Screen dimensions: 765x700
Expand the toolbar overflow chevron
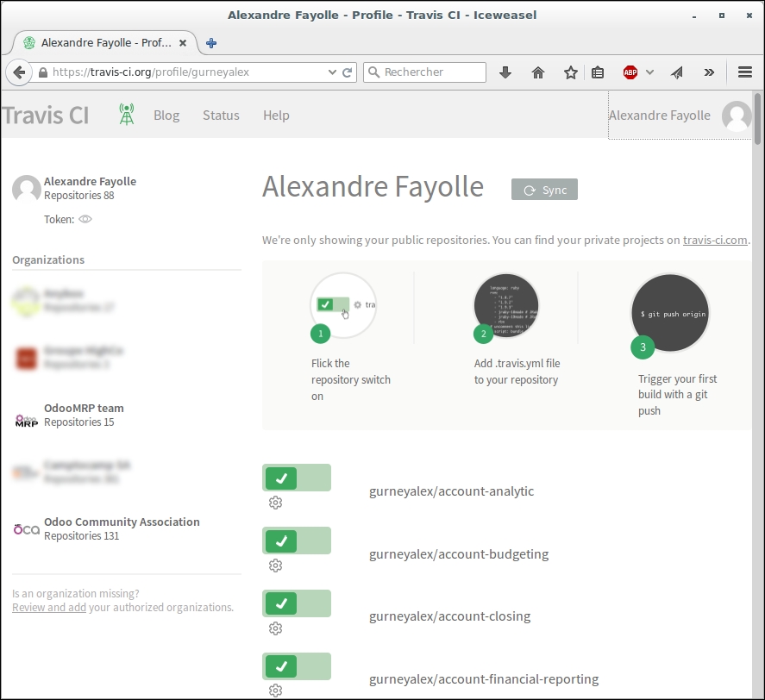[709, 72]
